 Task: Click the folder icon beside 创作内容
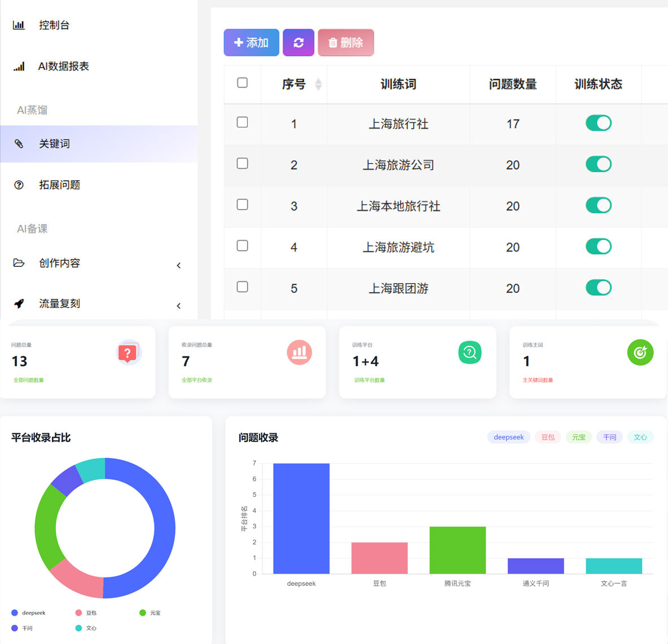[x=19, y=263]
